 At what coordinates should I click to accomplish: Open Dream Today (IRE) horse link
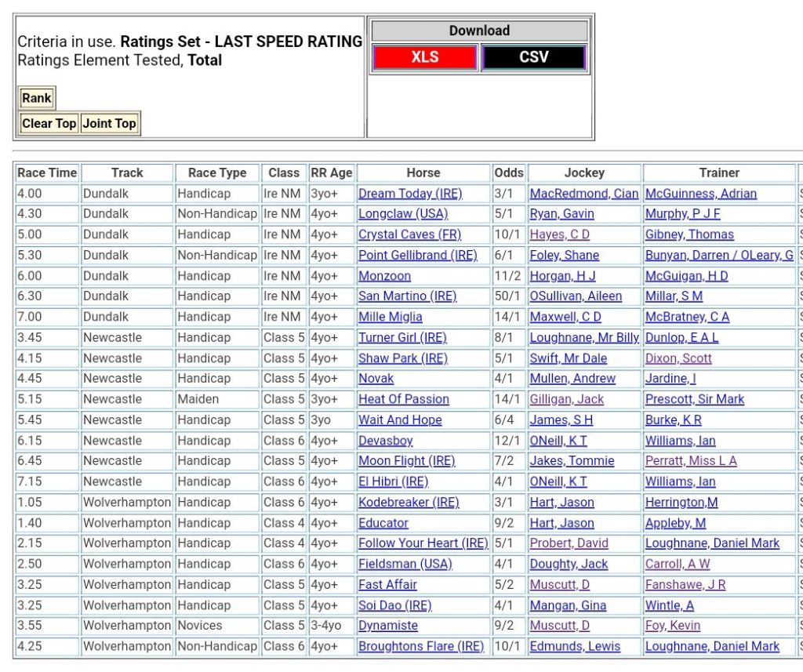[410, 194]
